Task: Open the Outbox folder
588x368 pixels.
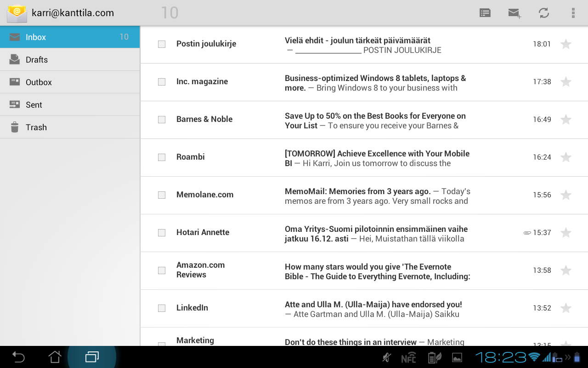Action: [x=70, y=82]
